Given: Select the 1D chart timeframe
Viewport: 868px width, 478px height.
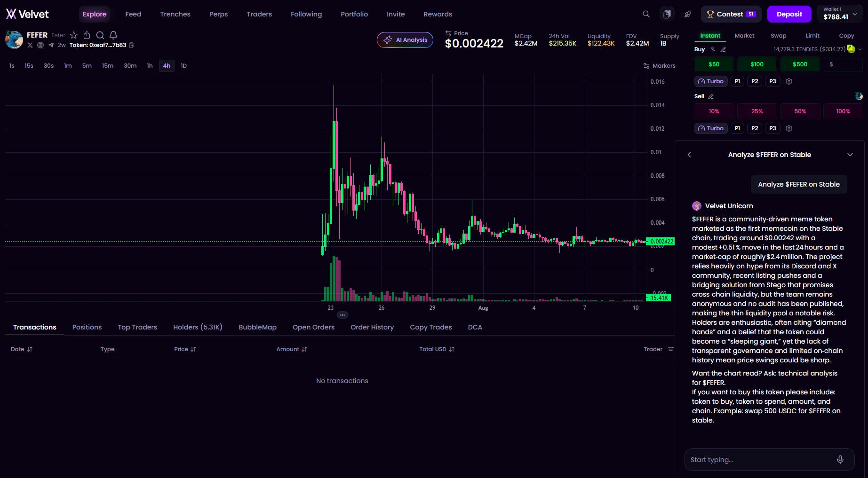Looking at the screenshot, I should click(x=184, y=66).
